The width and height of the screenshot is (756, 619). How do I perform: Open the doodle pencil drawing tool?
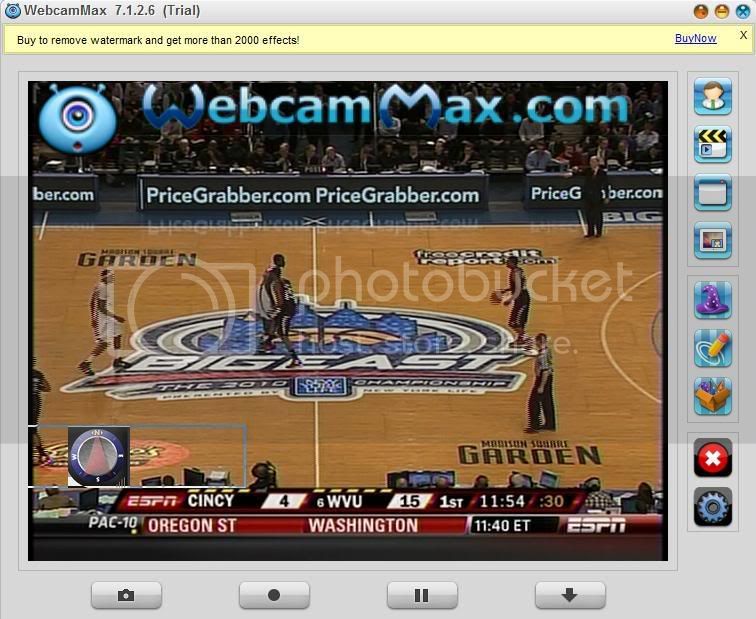coord(713,349)
